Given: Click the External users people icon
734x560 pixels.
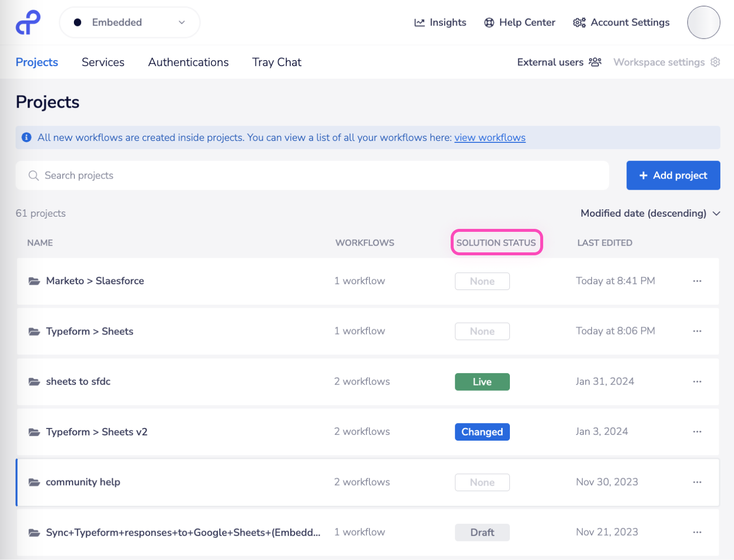Looking at the screenshot, I should [595, 62].
